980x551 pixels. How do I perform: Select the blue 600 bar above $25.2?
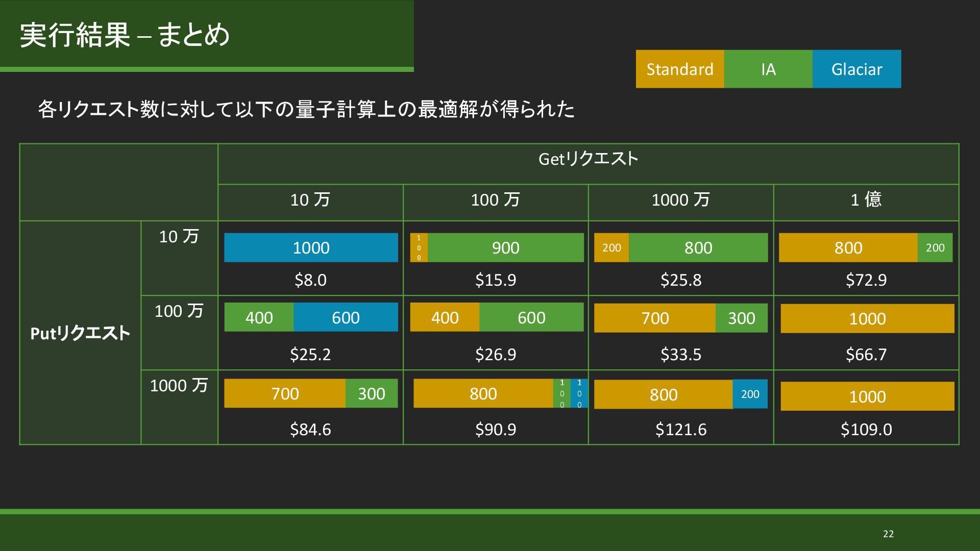[x=346, y=317]
